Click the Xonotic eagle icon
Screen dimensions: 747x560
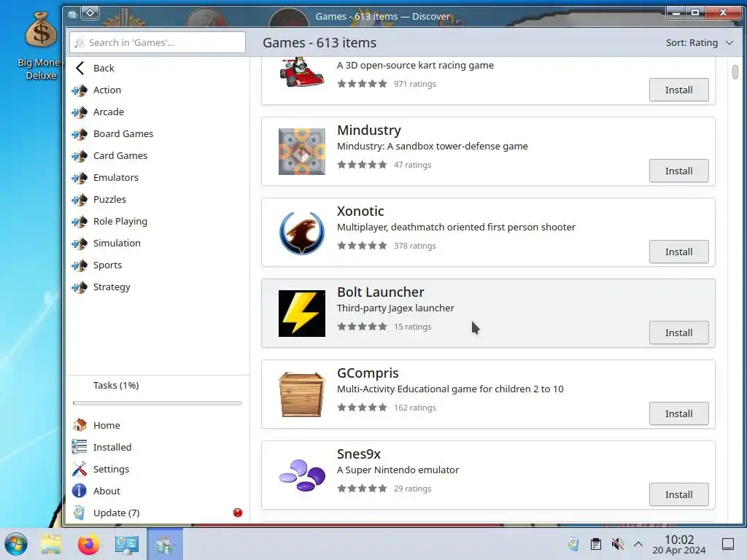[x=302, y=233]
